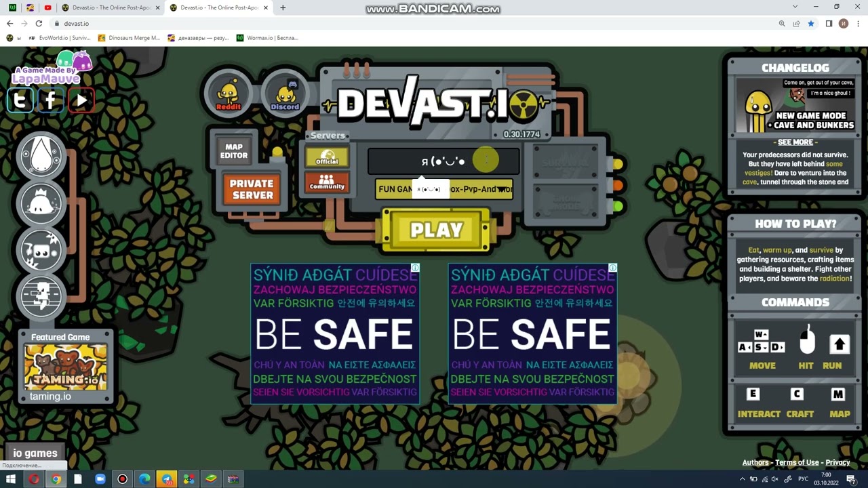Open the Dinosaurs Merge bookmark
This screenshot has height=488, width=868.
point(130,38)
